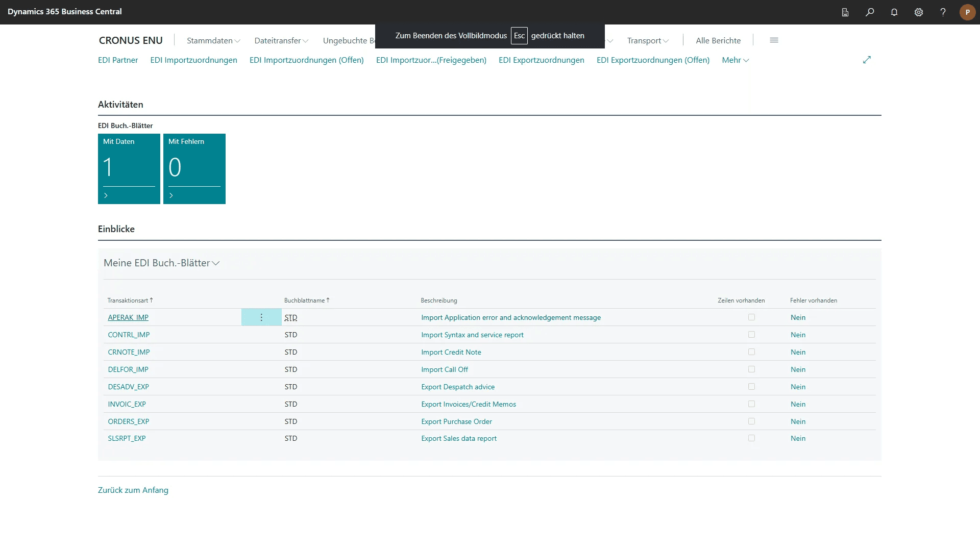The image size is (980, 551).
Task: Open the Alle Berichte menu item
Action: (x=718, y=40)
